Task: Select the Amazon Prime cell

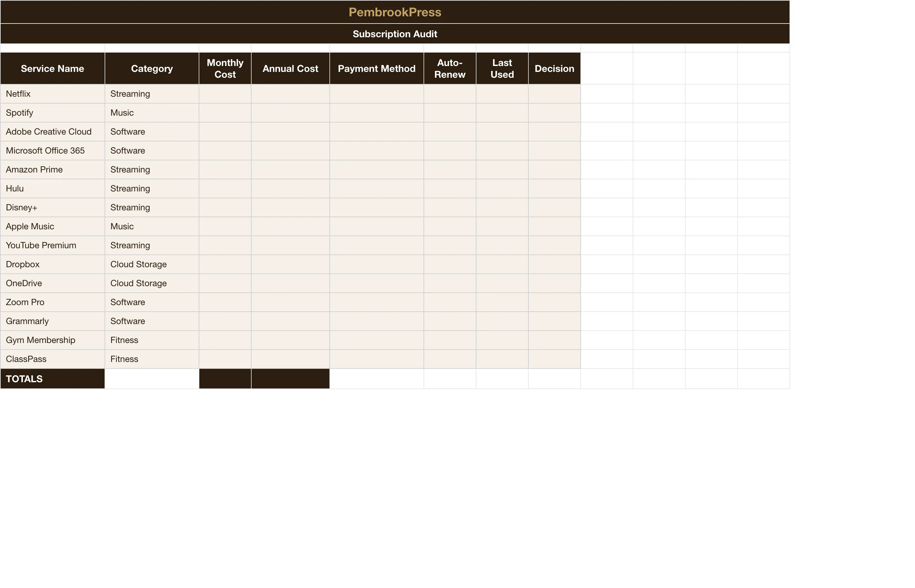Action: coord(53,170)
